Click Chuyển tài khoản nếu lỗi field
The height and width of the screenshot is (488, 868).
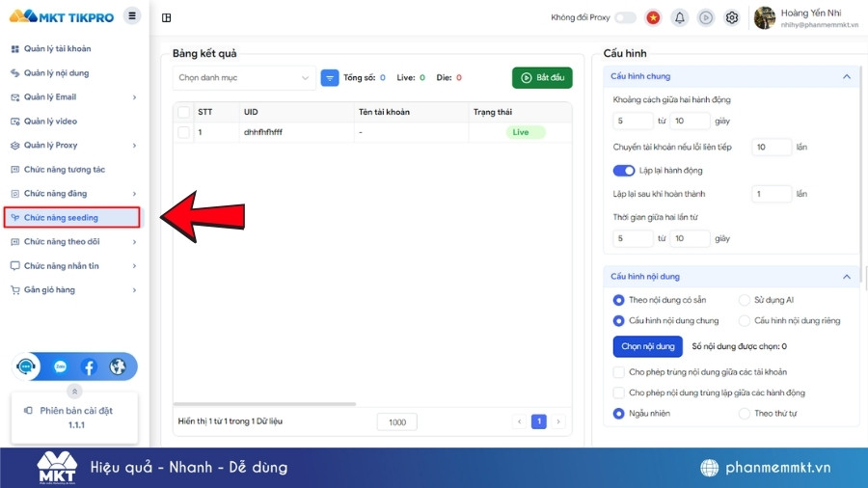click(772, 148)
